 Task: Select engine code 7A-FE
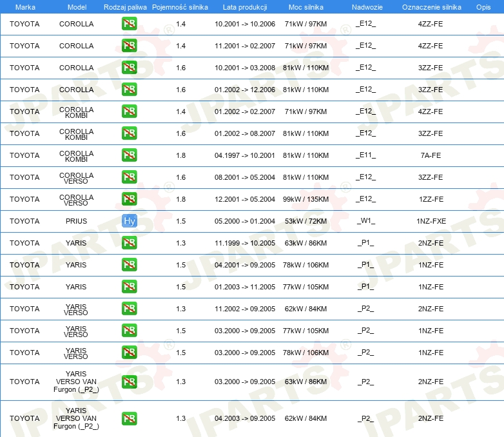click(431, 155)
